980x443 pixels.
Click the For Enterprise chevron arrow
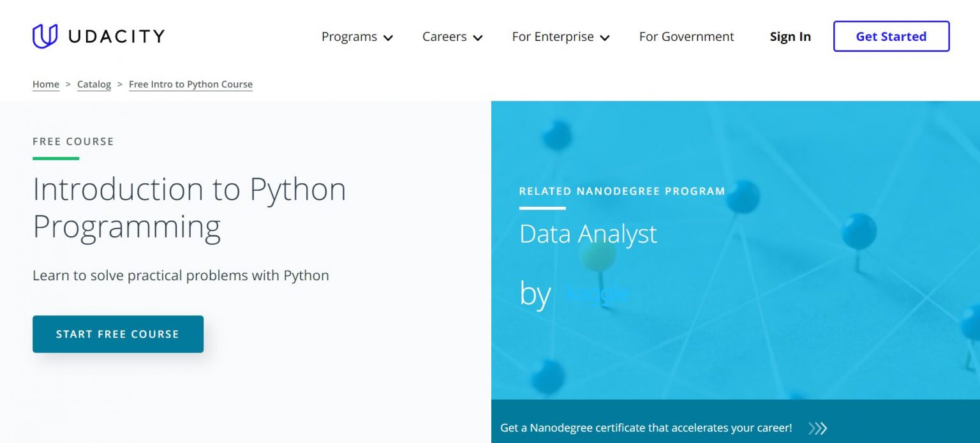[604, 38]
